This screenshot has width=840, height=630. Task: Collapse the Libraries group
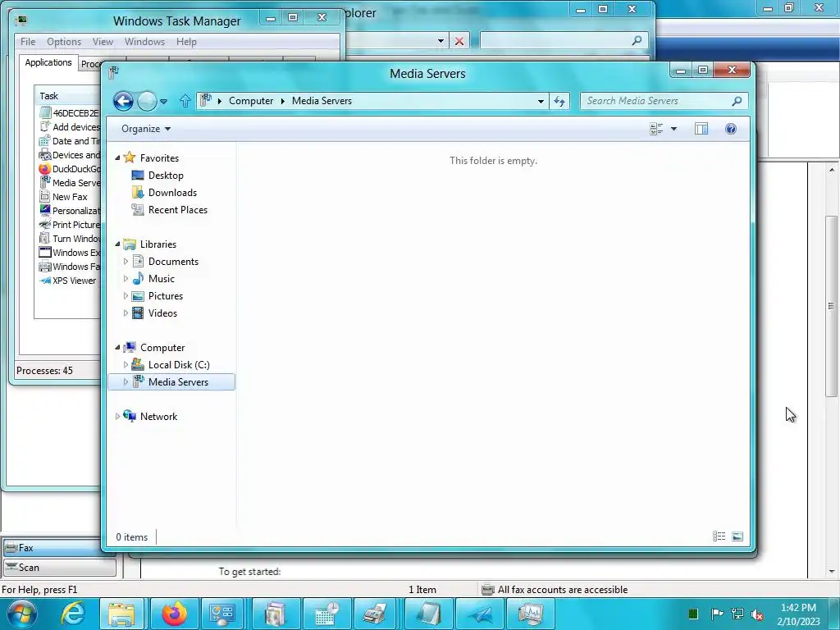[118, 244]
